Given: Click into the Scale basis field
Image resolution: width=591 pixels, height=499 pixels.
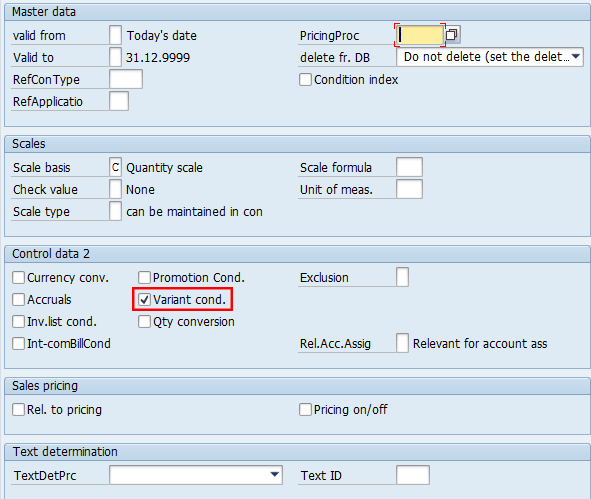Looking at the screenshot, I should [115, 167].
